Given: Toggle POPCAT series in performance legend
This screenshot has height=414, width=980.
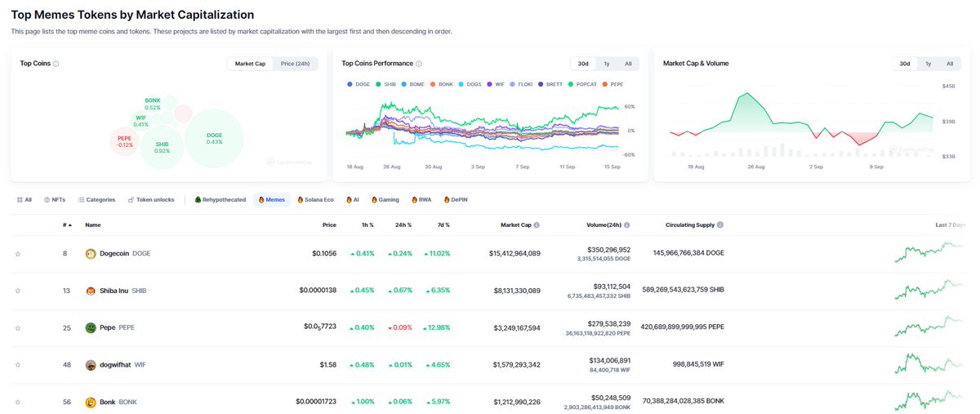Looking at the screenshot, I should [583, 83].
